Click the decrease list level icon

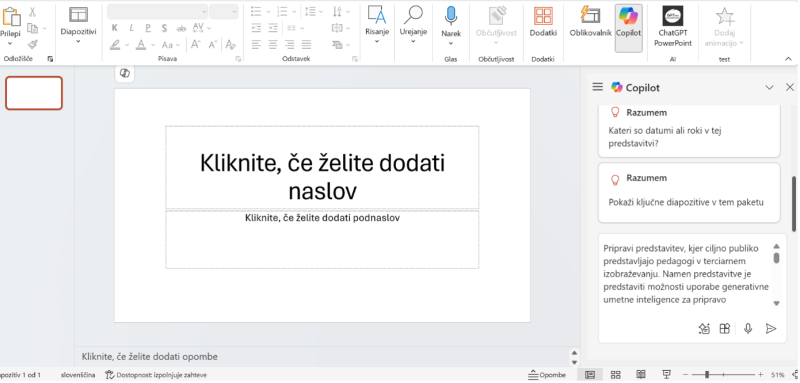(256, 28)
